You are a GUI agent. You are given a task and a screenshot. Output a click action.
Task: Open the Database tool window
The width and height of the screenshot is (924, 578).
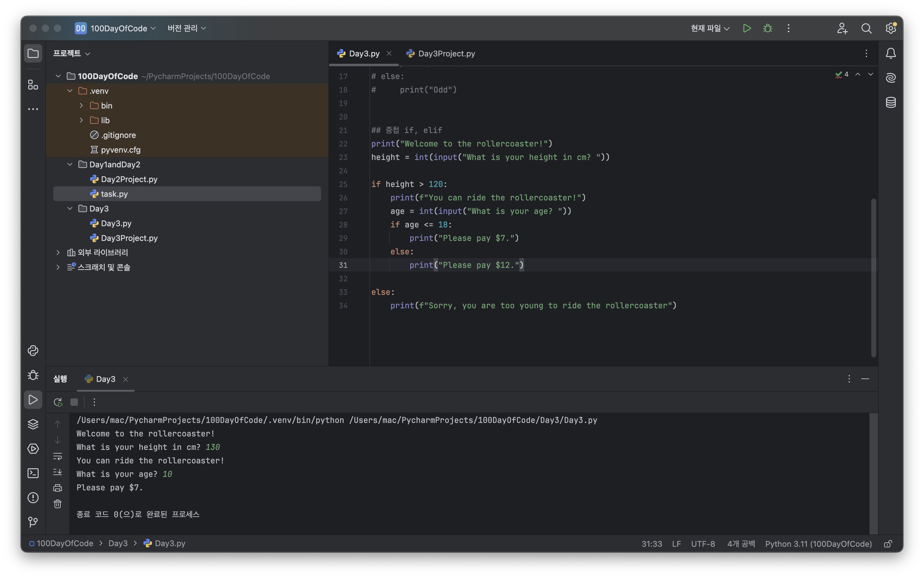point(891,102)
